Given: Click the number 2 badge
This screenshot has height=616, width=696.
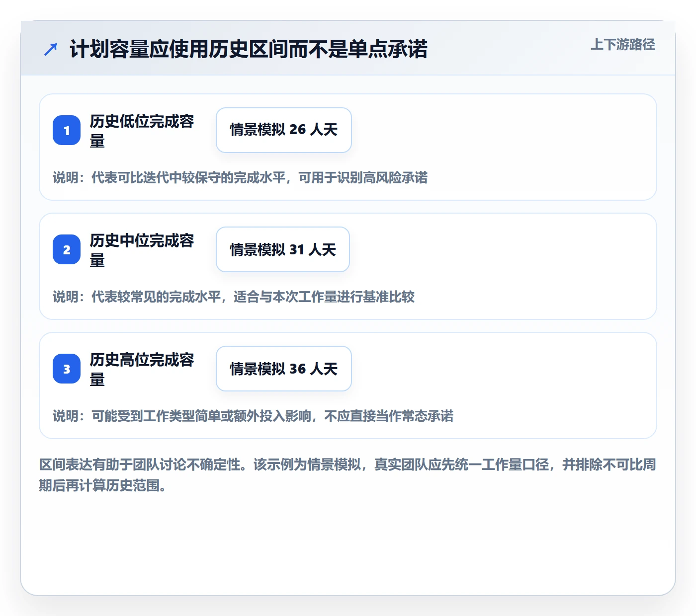Looking at the screenshot, I should (67, 249).
